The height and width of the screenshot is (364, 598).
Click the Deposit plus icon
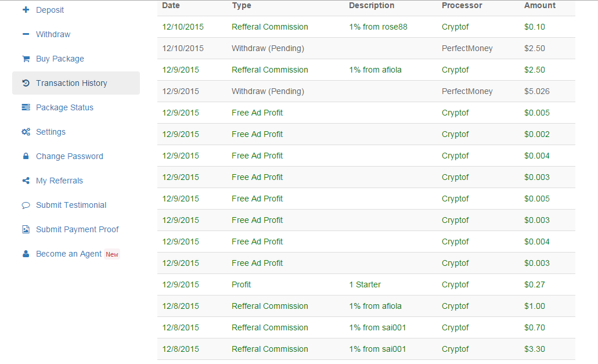pos(26,10)
